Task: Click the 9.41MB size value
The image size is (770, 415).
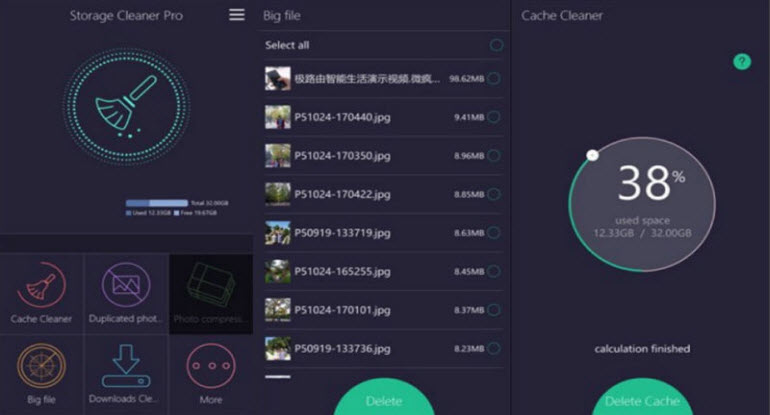Action: point(469,117)
